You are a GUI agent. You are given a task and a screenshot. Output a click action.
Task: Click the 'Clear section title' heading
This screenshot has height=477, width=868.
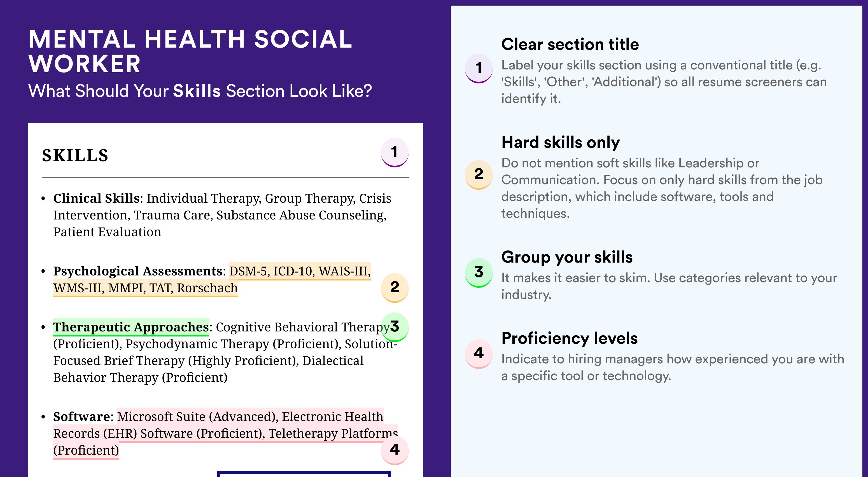(570, 44)
